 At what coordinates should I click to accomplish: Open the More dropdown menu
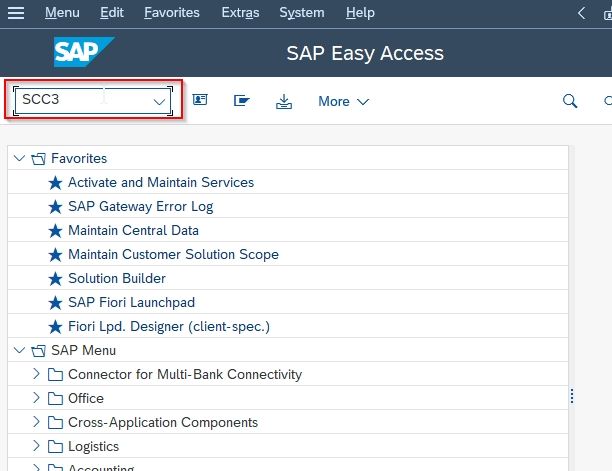click(343, 101)
